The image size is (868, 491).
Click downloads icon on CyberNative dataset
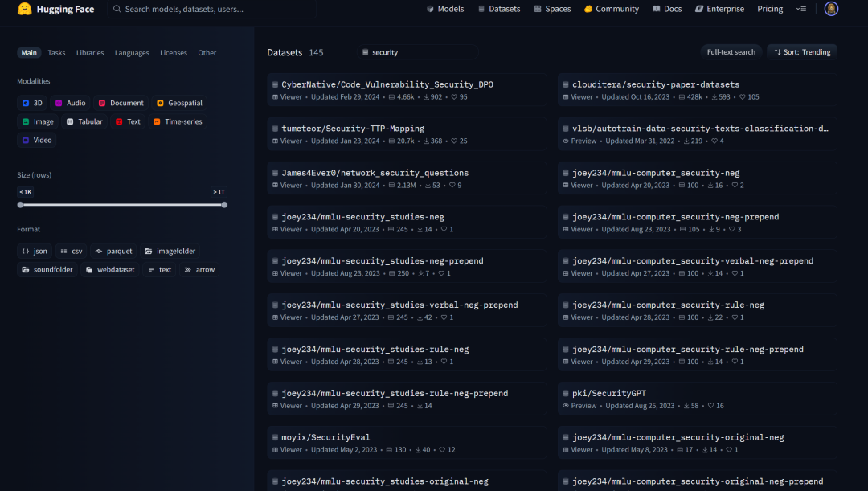click(426, 97)
